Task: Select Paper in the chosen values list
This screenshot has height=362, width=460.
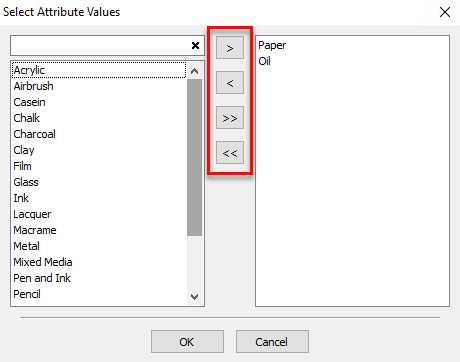Action: pos(352,45)
